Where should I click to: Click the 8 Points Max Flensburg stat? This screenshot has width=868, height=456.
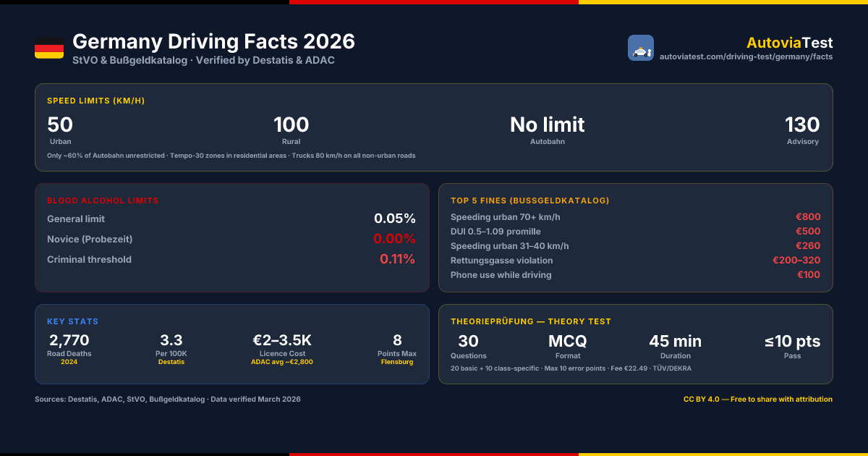click(x=397, y=349)
